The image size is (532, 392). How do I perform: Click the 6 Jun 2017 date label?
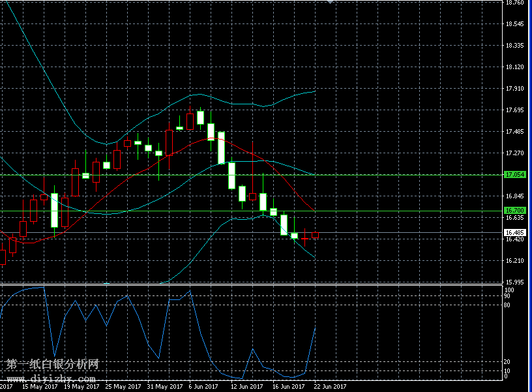click(x=205, y=387)
